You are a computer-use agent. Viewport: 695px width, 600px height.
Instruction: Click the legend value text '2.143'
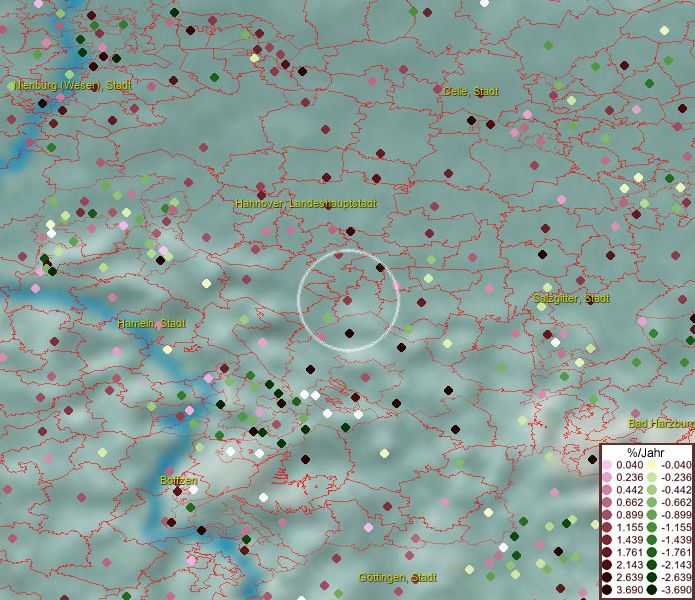pyautogui.click(x=629, y=565)
